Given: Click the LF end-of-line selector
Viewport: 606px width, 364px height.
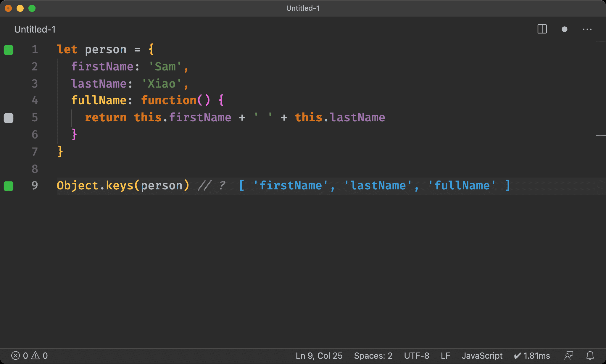Looking at the screenshot, I should pyautogui.click(x=445, y=355).
